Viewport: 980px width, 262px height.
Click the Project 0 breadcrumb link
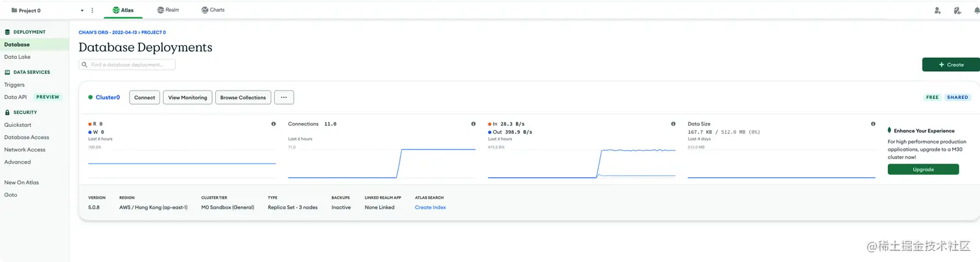coord(154,32)
